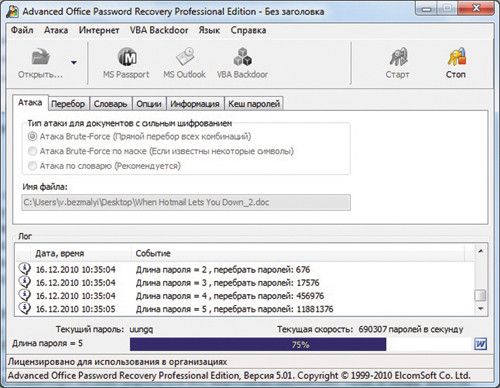500x388 pixels.
Task: Click the Имя файла path field
Action: [186, 202]
